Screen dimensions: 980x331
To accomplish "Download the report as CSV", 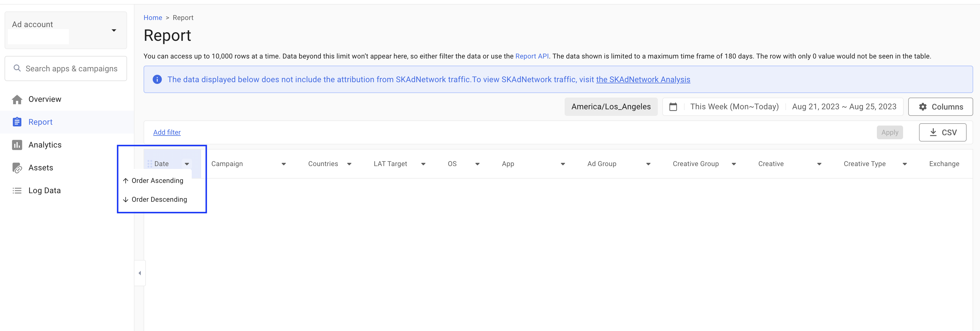I will 943,132.
